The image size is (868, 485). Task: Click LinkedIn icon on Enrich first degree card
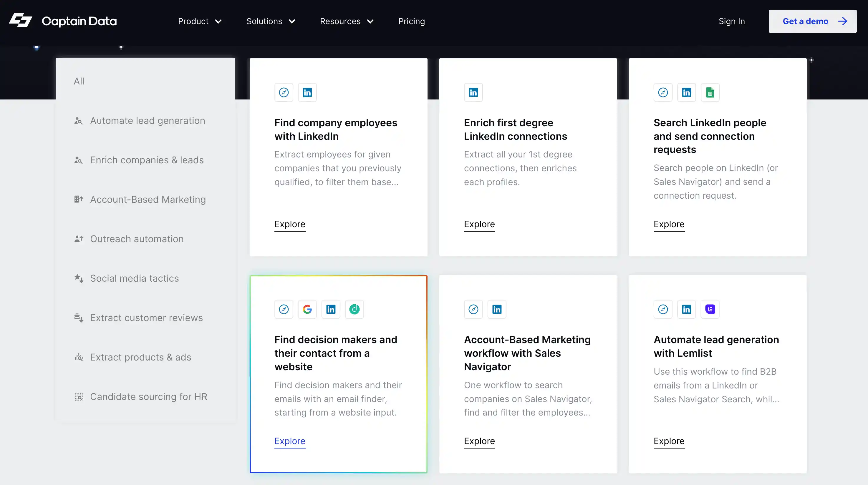point(473,92)
